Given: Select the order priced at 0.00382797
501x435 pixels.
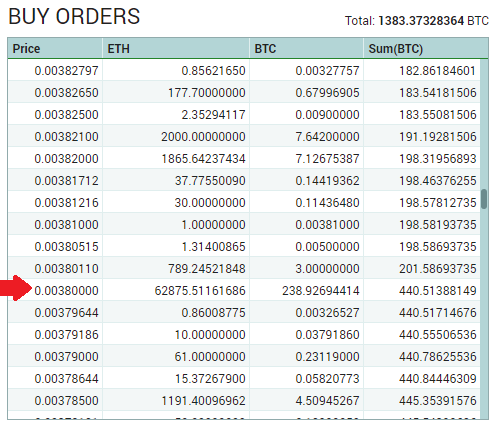Looking at the screenshot, I should [244, 71].
